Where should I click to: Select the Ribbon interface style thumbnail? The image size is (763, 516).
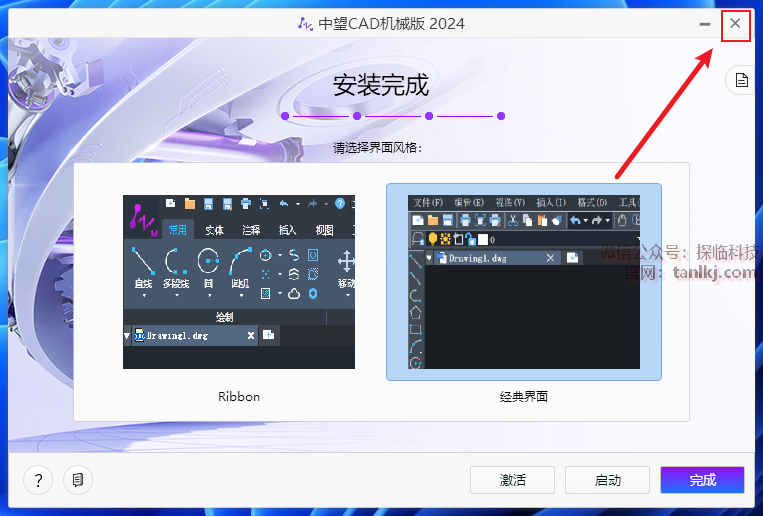[239, 282]
